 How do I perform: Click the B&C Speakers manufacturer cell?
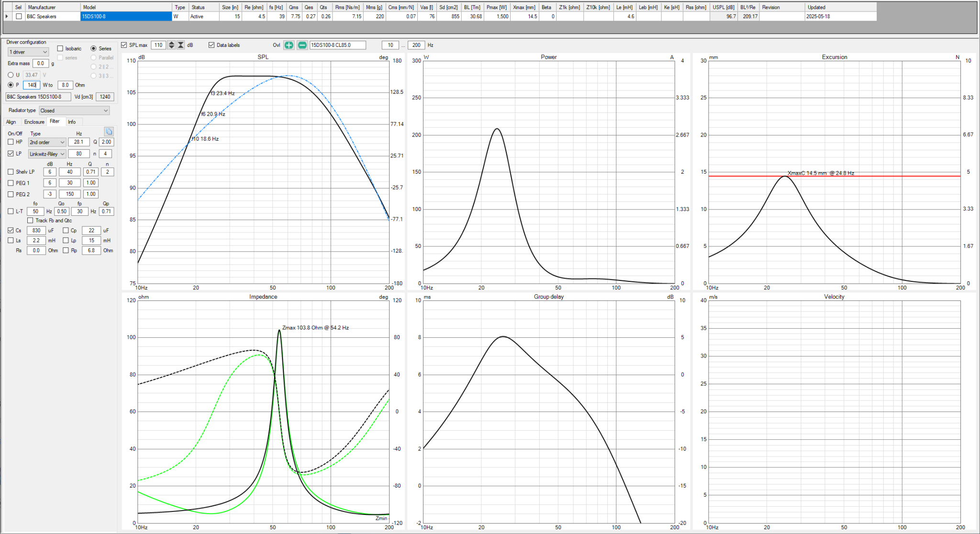tap(53, 16)
